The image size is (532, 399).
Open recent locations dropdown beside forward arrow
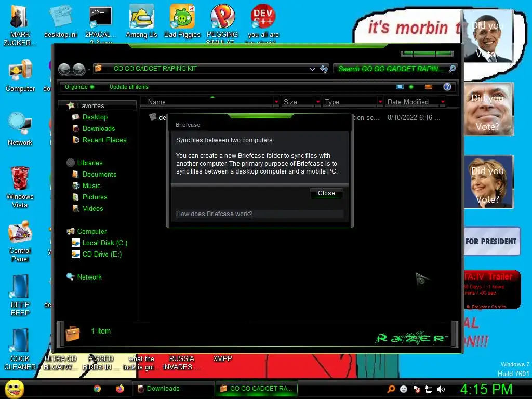[x=89, y=70]
